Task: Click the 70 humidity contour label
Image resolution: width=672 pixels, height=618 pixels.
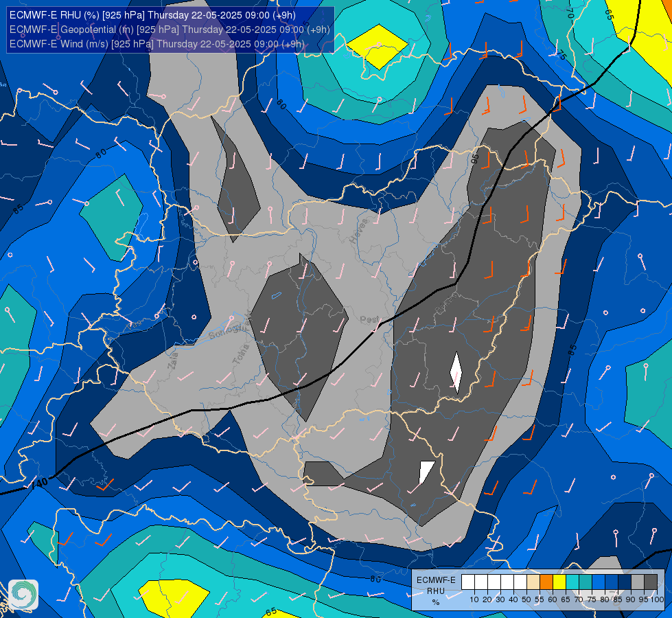Action: 570,13
